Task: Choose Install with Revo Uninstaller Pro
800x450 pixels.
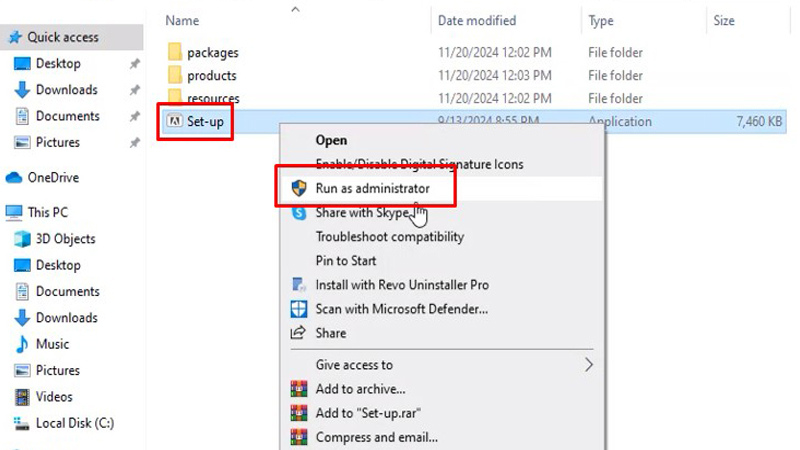Action: [402, 285]
